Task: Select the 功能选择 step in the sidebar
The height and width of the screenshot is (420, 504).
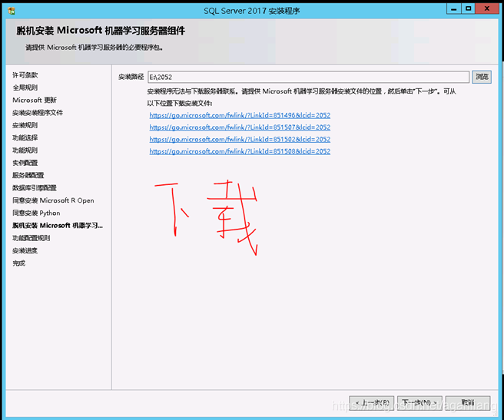Action: click(x=25, y=137)
